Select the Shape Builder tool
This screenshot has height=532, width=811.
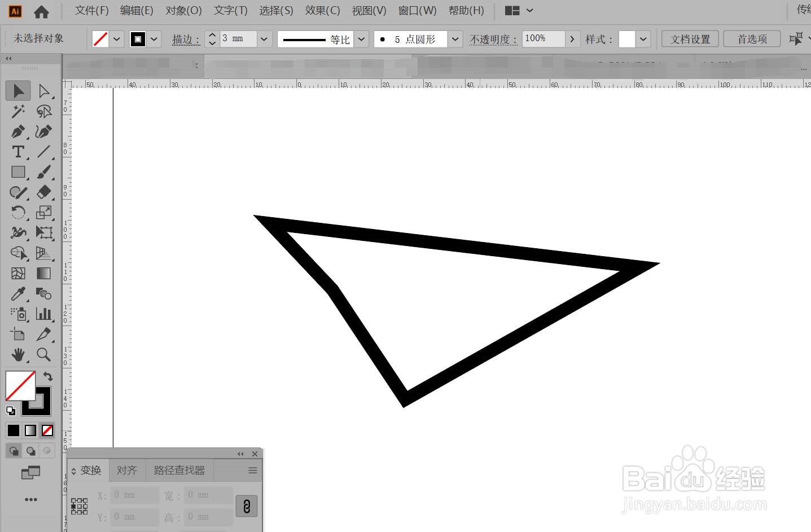coord(18,253)
